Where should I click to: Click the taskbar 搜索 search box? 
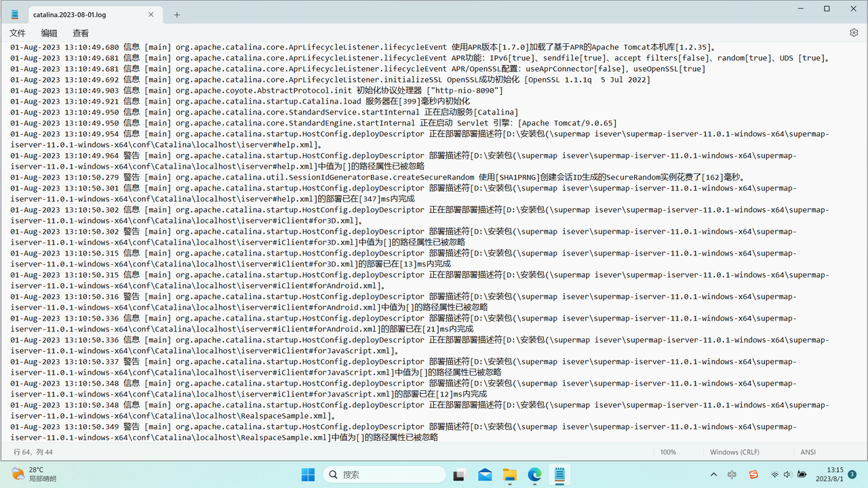384,474
